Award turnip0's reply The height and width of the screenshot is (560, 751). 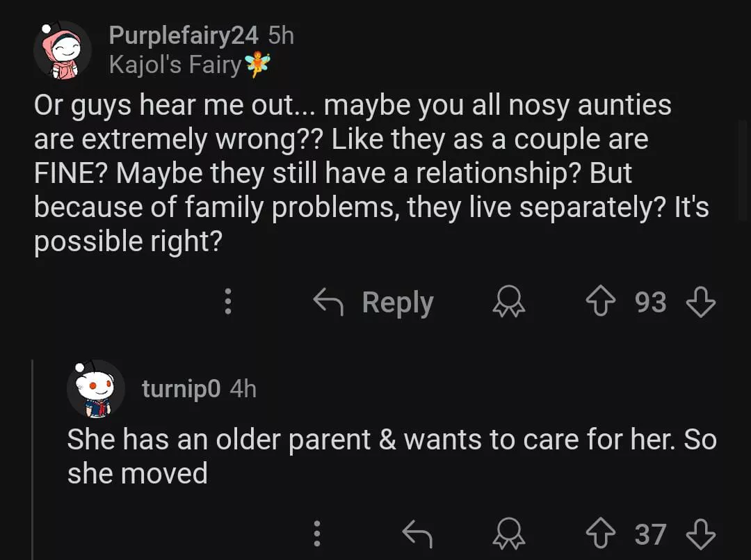click(508, 534)
